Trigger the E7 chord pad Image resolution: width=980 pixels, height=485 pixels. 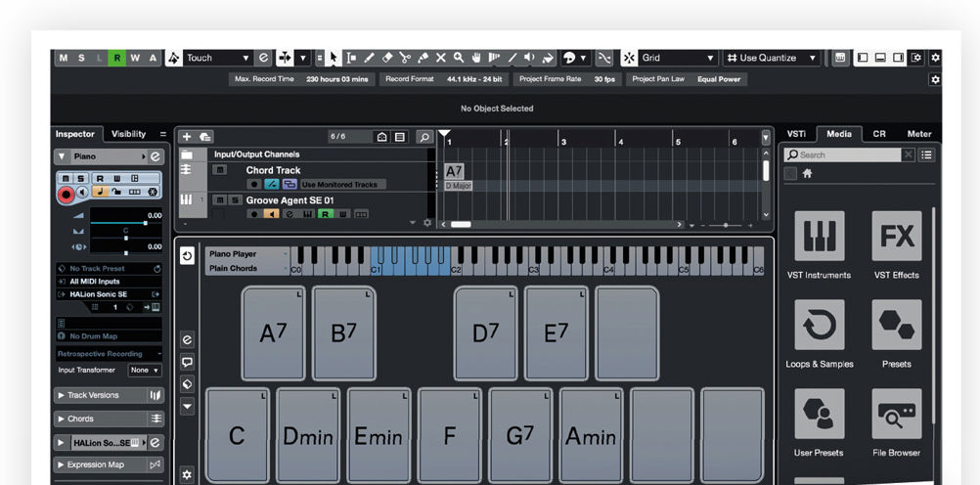click(x=556, y=333)
